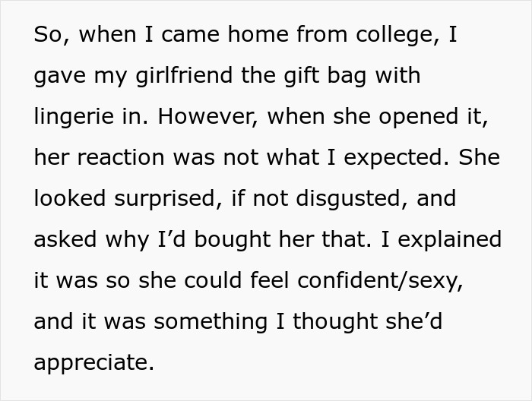The height and width of the screenshot is (401, 532).
Task: Click the word "could" in seventh line
Action: click(214, 280)
